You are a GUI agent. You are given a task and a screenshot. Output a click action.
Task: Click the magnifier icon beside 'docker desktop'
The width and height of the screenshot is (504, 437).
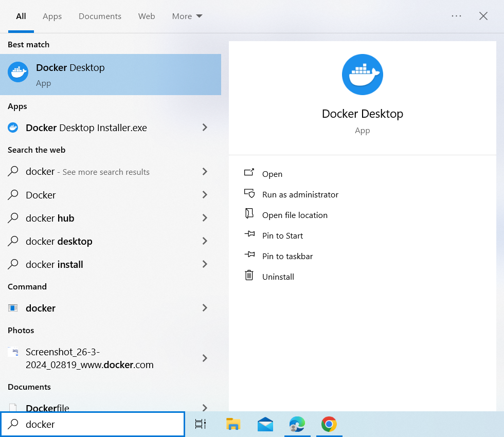tap(13, 241)
